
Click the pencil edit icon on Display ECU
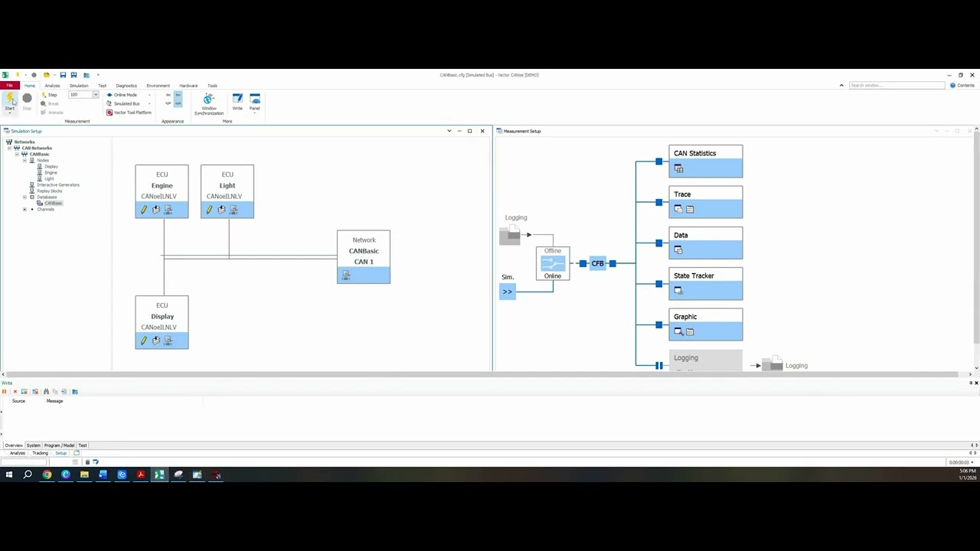(144, 341)
